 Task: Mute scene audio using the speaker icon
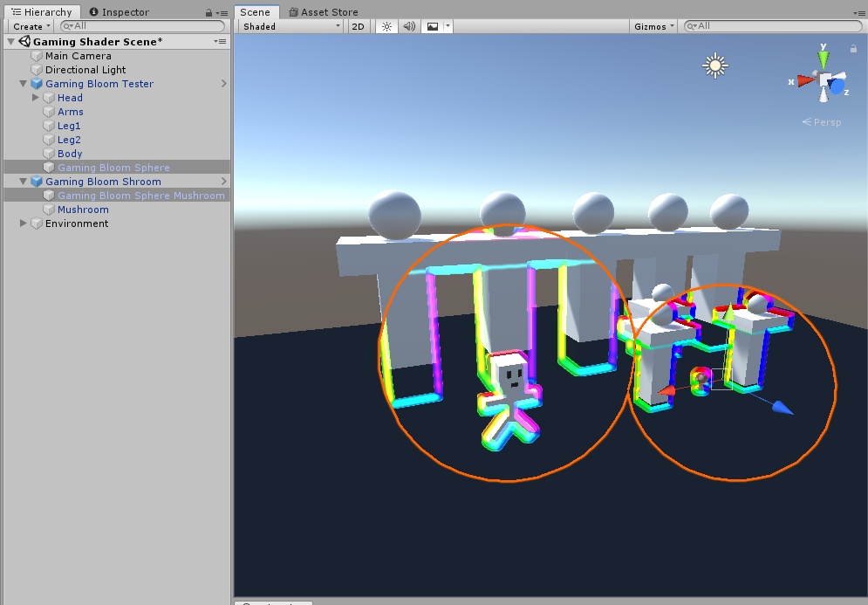point(408,26)
